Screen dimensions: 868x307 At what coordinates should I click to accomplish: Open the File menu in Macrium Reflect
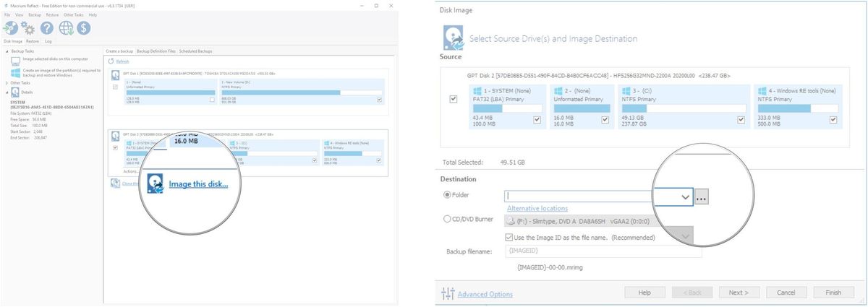click(7, 14)
